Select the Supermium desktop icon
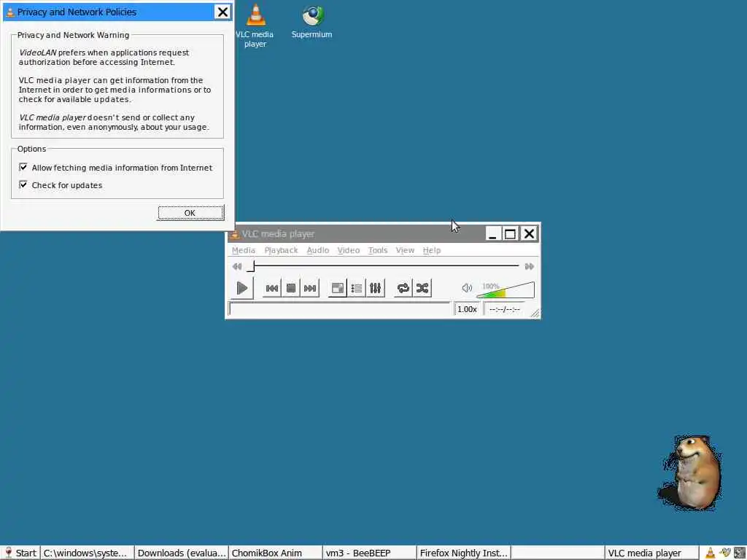 click(x=312, y=21)
